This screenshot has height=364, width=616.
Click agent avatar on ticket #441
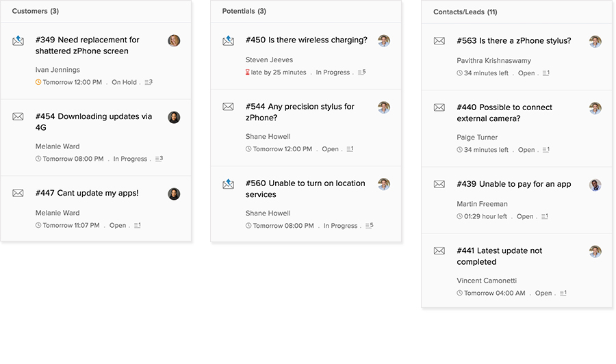(595, 251)
